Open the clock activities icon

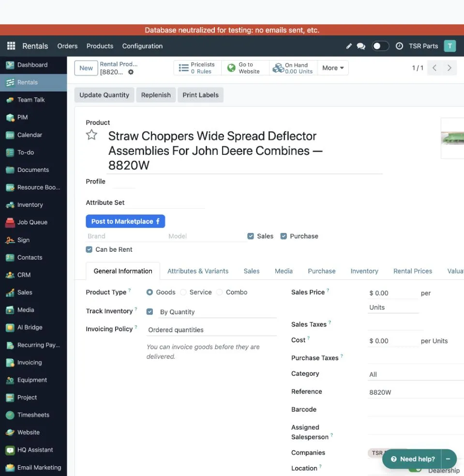click(x=399, y=46)
